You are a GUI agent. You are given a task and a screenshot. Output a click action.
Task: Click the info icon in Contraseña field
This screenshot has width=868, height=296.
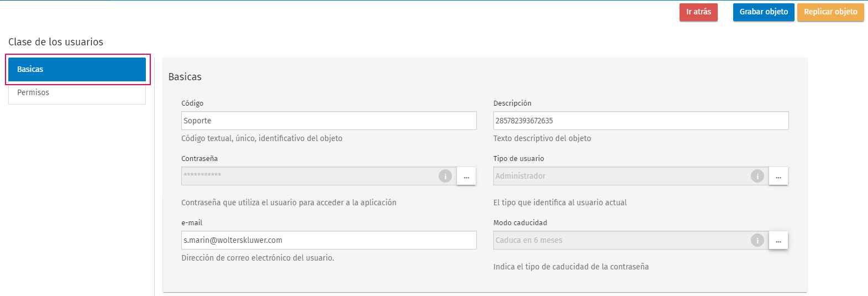[x=445, y=176]
